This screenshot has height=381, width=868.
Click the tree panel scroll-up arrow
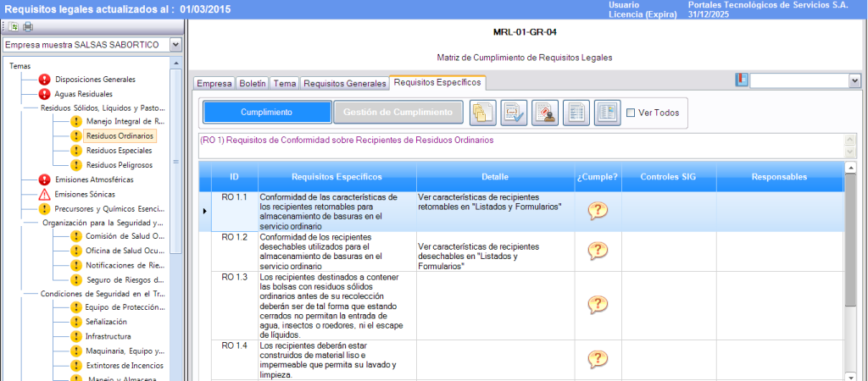(x=175, y=63)
